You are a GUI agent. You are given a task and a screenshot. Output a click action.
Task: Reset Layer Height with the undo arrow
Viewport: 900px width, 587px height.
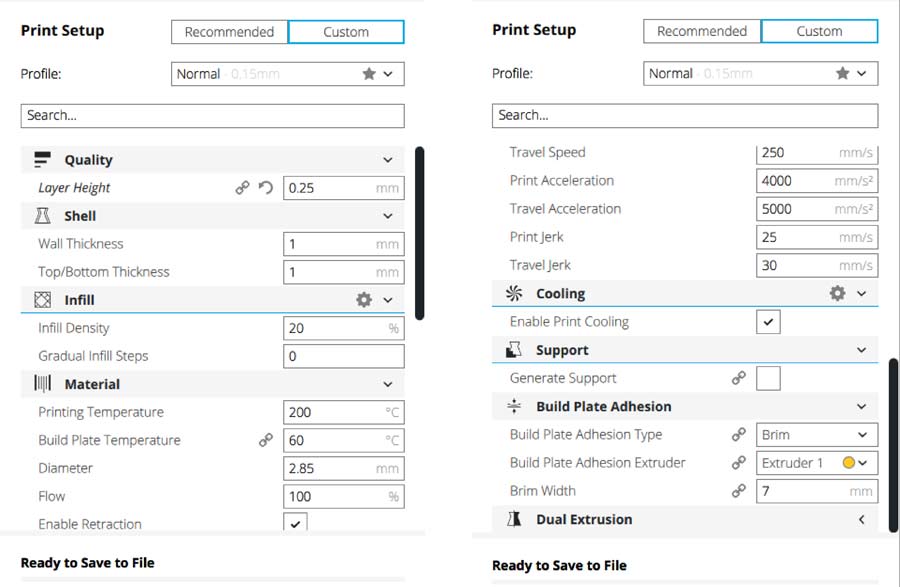point(266,187)
